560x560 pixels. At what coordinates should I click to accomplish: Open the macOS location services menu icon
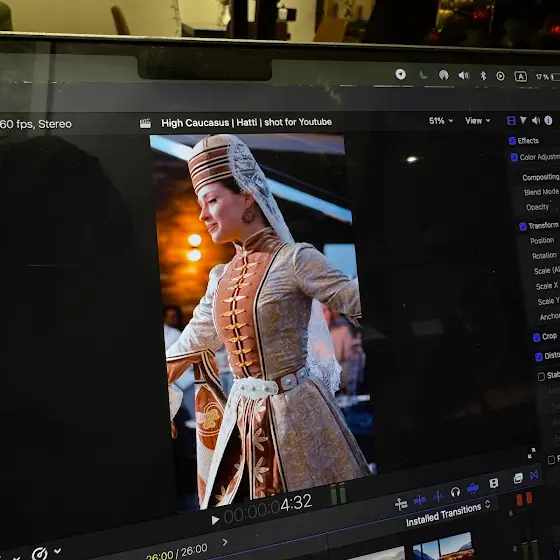coord(400,74)
